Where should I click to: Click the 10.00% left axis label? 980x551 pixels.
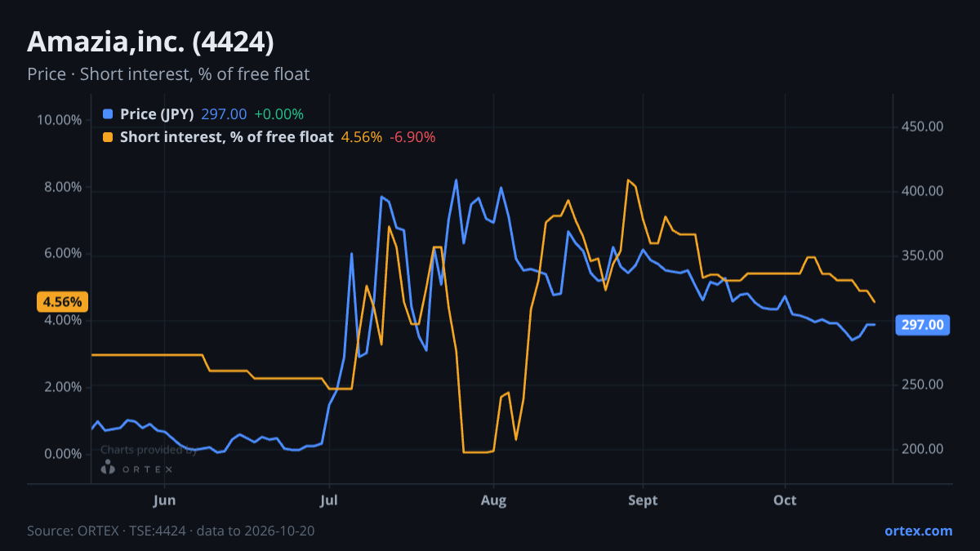(60, 120)
